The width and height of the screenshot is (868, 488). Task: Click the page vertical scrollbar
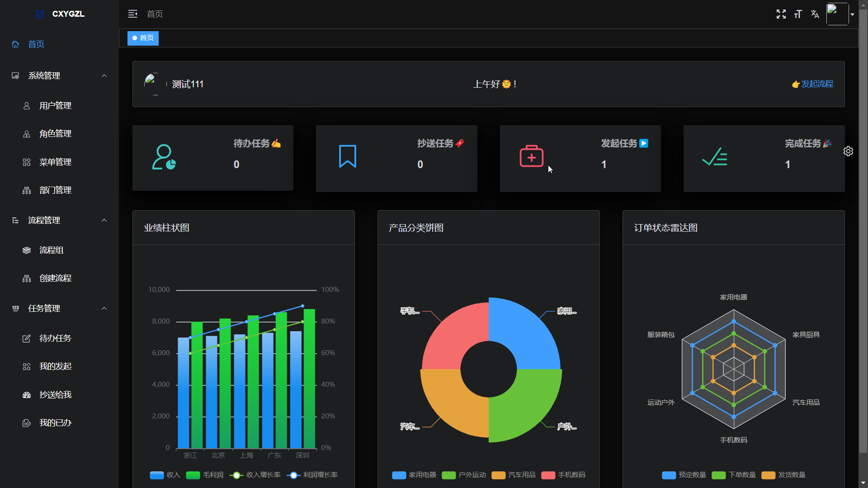pos(863,230)
